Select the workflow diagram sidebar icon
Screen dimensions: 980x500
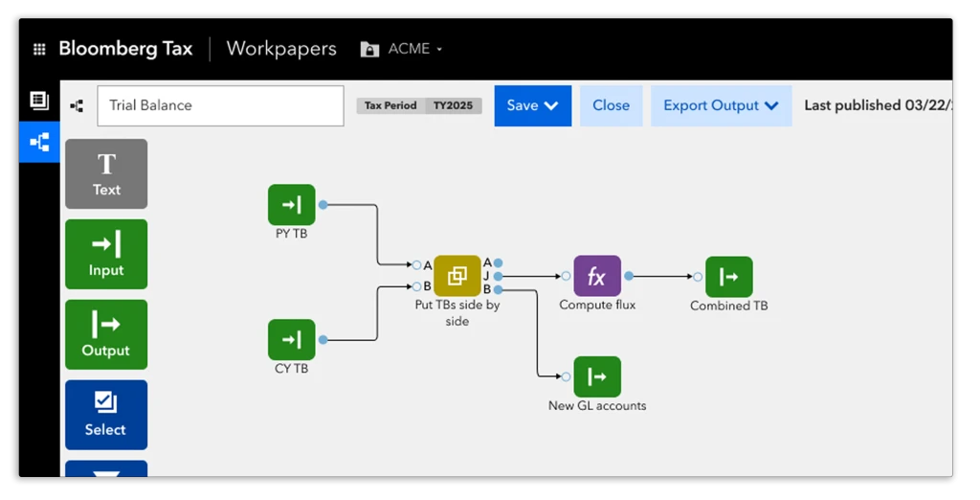pyautogui.click(x=39, y=142)
